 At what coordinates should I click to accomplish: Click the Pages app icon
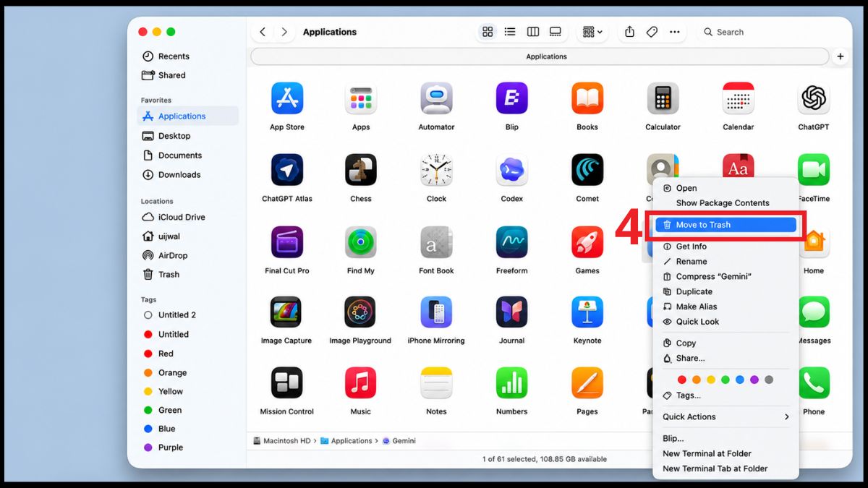point(587,383)
